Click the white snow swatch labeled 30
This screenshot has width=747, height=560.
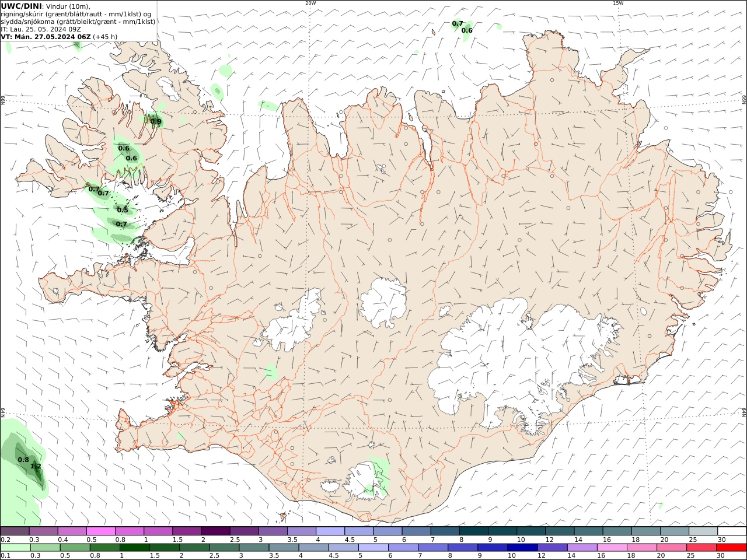(x=731, y=531)
